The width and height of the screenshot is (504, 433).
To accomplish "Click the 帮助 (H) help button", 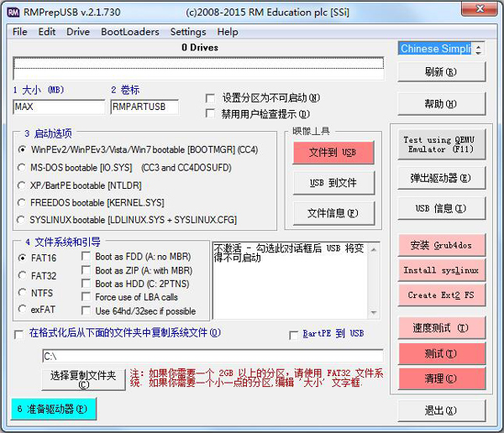I will [x=441, y=104].
